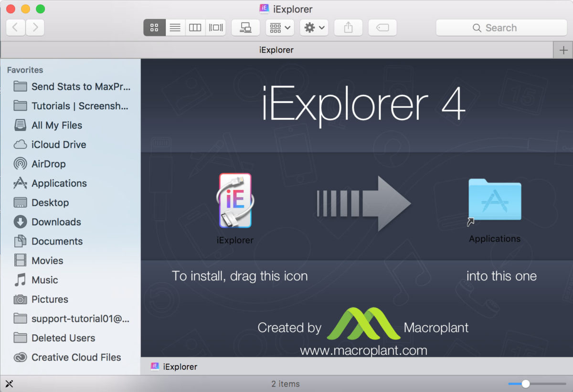Screen dimensions: 573x392
Task: Open Send Stats to MaxPr... folder in sidebar
Action: [72, 86]
